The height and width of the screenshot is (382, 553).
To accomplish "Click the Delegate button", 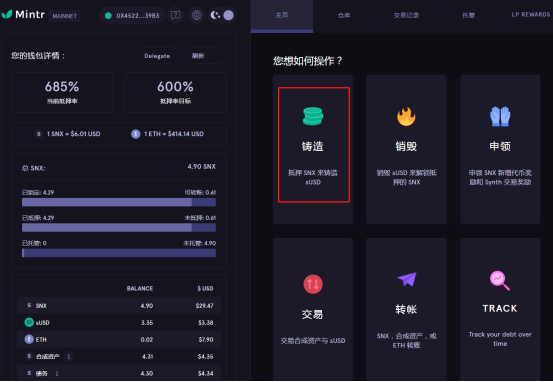I will pos(157,56).
